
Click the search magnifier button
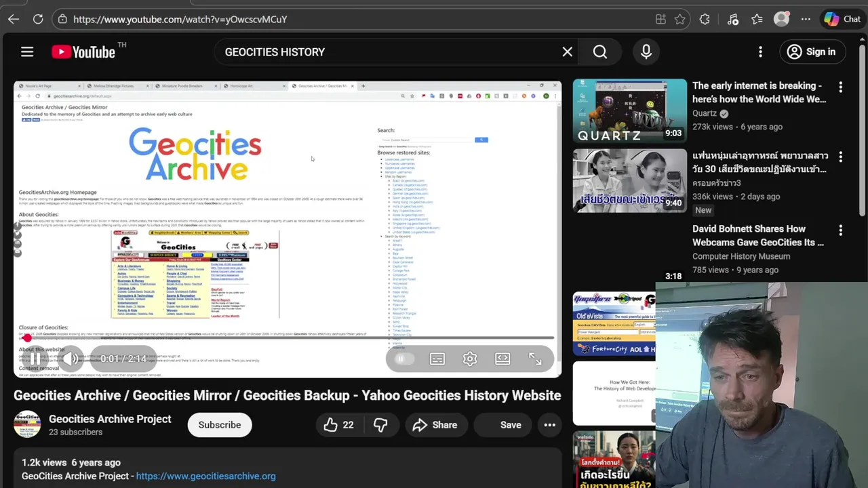click(600, 52)
